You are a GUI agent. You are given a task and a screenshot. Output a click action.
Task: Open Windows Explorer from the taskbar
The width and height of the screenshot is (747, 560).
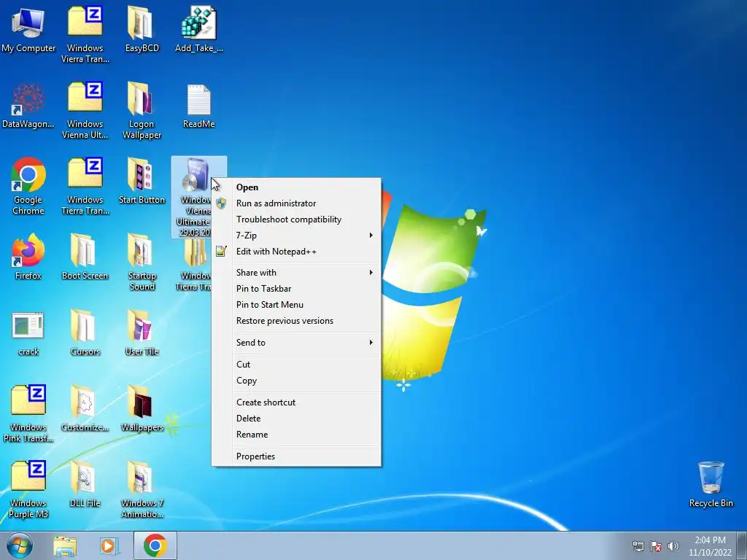[x=65, y=546]
